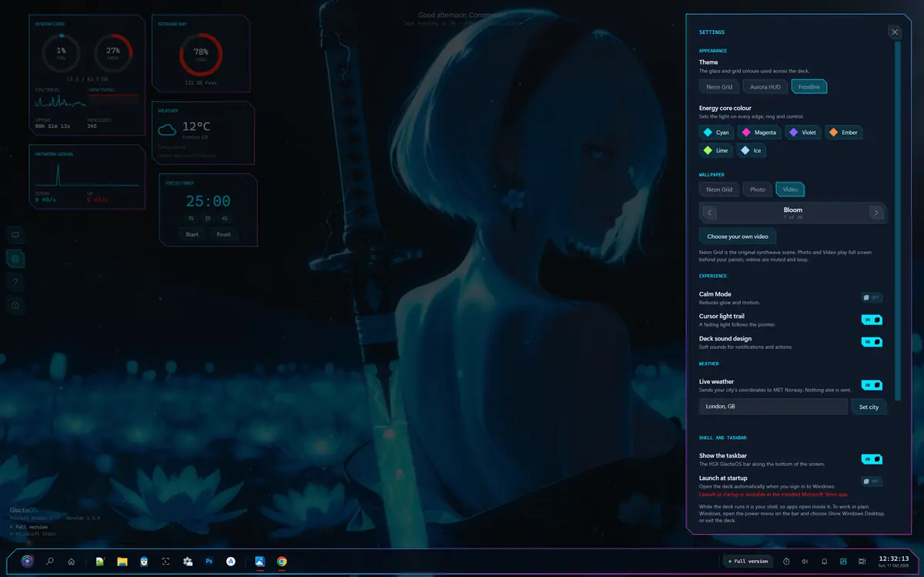The image size is (924, 577).
Task: Pick the Violet energy core colour
Action: tap(802, 133)
